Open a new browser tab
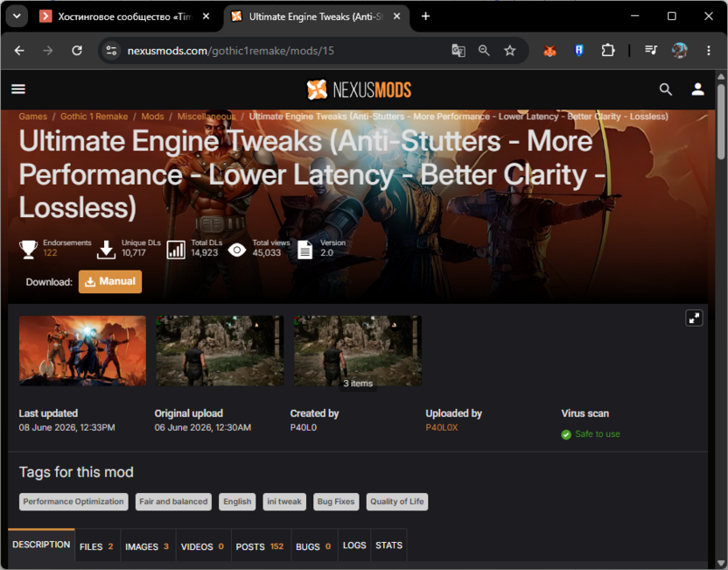This screenshot has height=570, width=728. 425,17
